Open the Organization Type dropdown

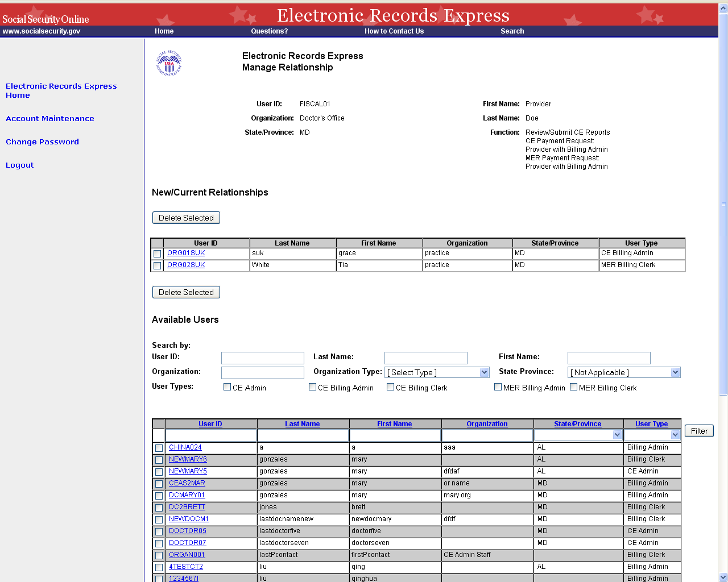pos(484,372)
